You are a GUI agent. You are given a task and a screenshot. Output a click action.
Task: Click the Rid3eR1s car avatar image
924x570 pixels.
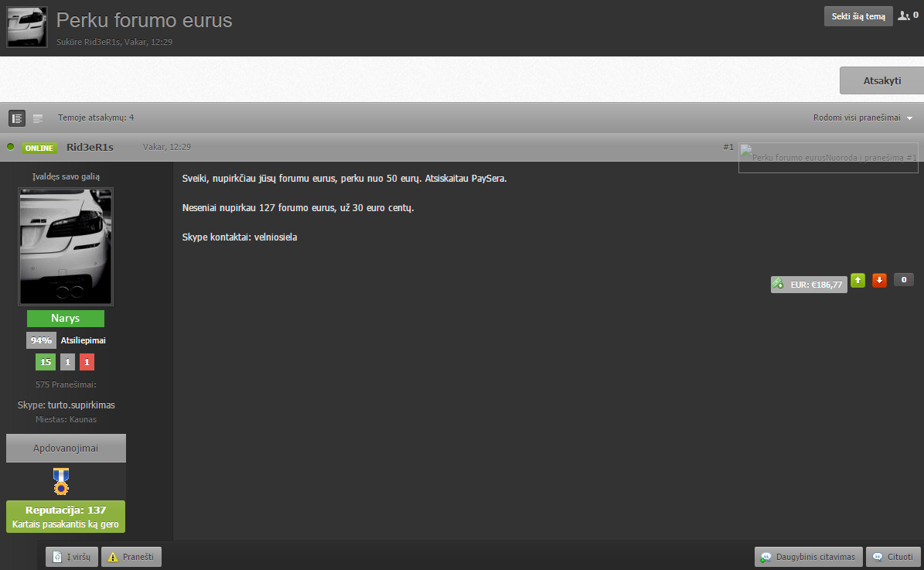point(66,247)
